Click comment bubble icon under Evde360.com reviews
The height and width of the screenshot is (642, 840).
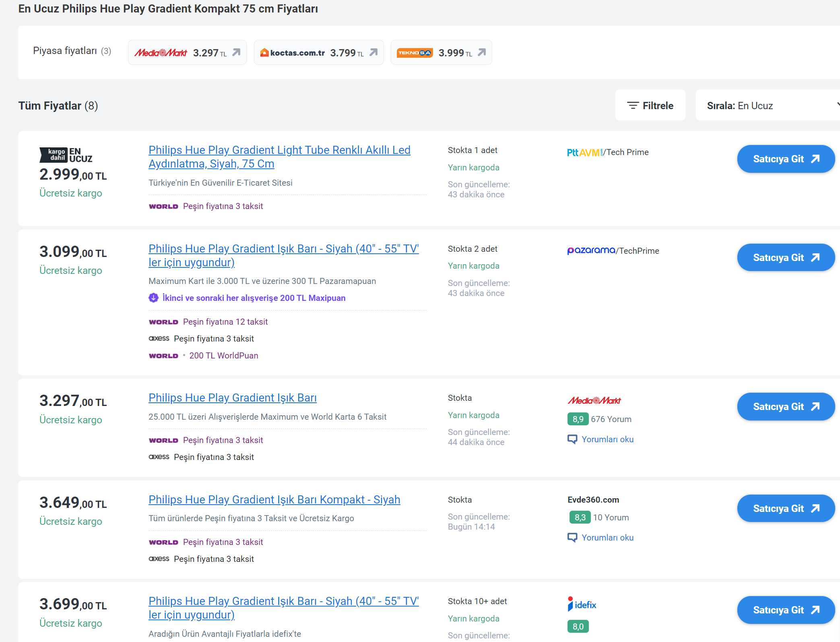pyautogui.click(x=572, y=537)
